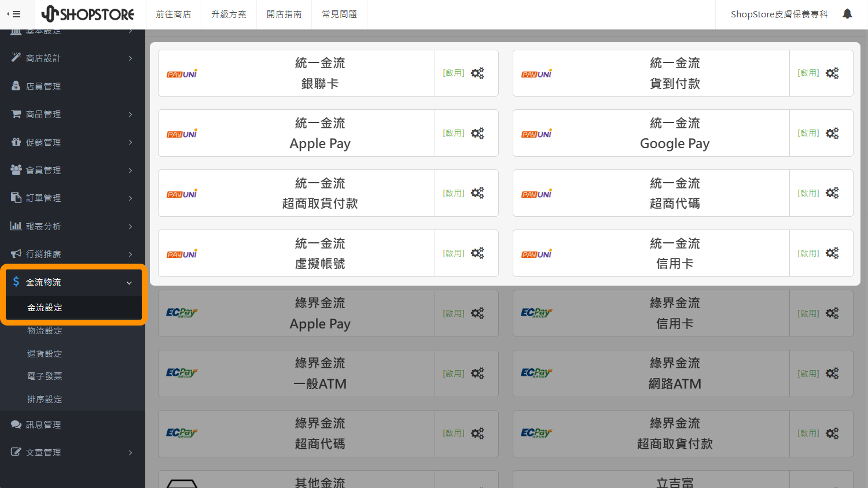Enable 綠界金流 超商代碼 via 啟用

point(454,433)
